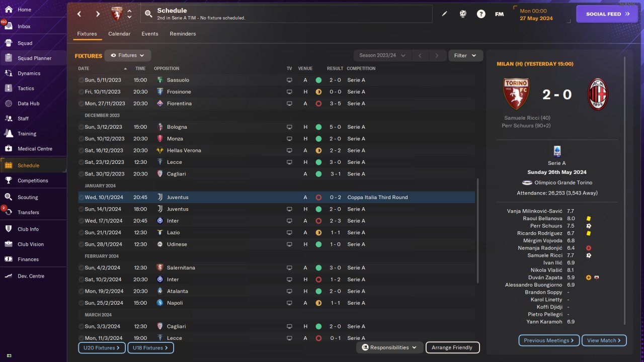The width and height of the screenshot is (644, 362).
Task: Click the match panel scrollbar
Action: [625, 191]
